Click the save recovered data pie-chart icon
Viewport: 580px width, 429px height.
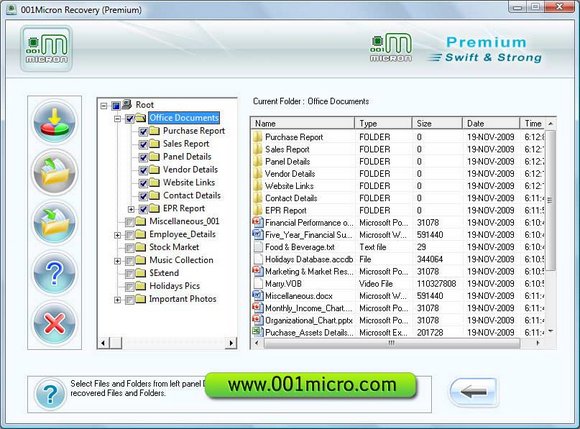54,122
